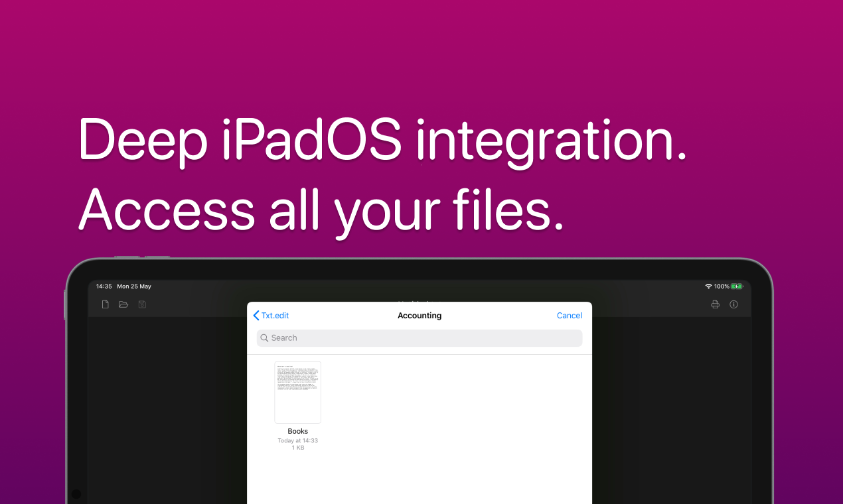Click the save disk icon in the toolbar
The image size is (843, 504).
142,304
